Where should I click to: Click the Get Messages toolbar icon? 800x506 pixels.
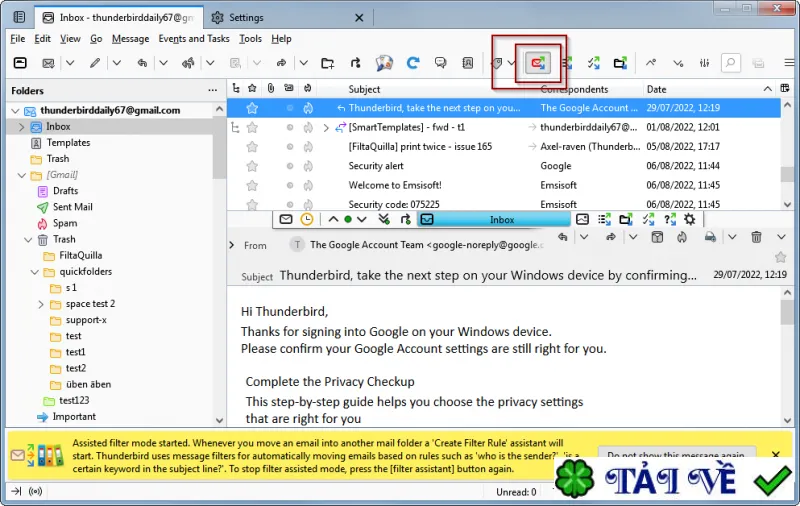point(48,63)
